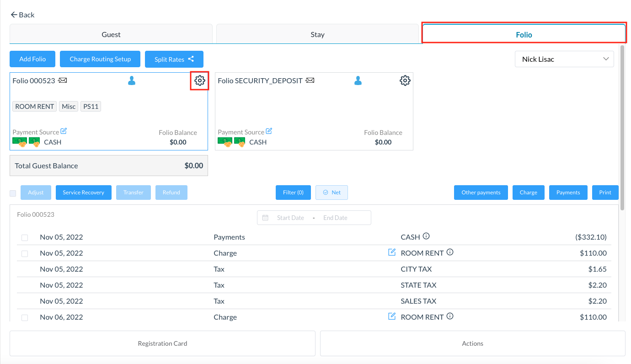This screenshot has height=364, width=631.
Task: Edit Payment Source on Folio 000523
Action: (64, 131)
